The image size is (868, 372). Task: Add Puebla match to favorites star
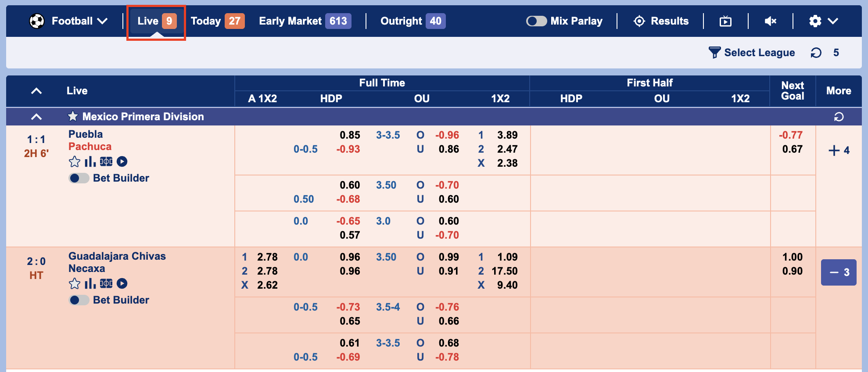click(x=75, y=162)
